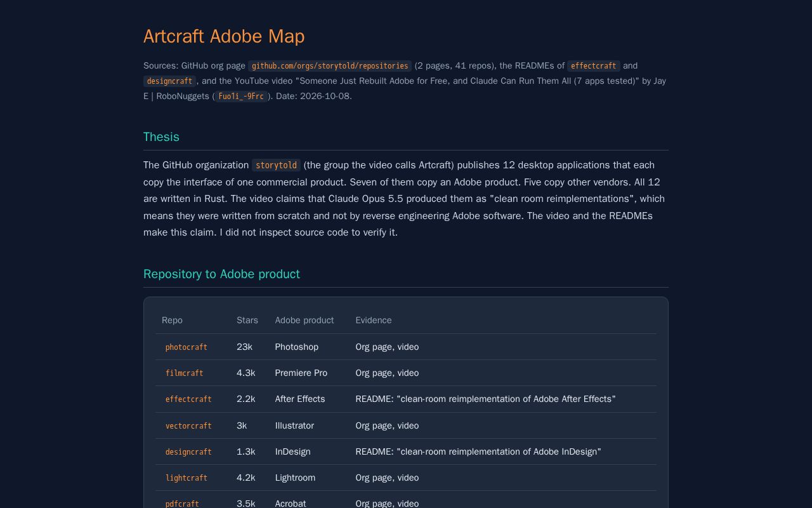
Task: Click the InDesign product cell
Action: click(x=293, y=451)
